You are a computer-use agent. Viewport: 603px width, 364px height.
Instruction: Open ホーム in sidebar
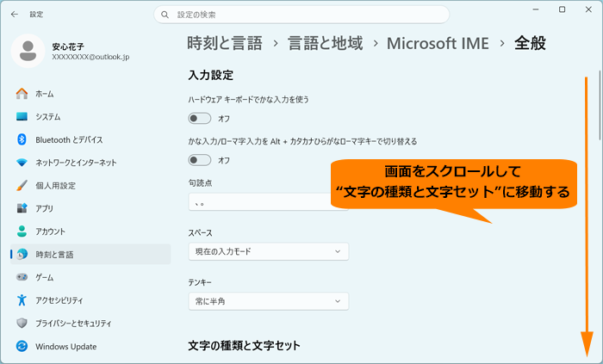click(90, 94)
